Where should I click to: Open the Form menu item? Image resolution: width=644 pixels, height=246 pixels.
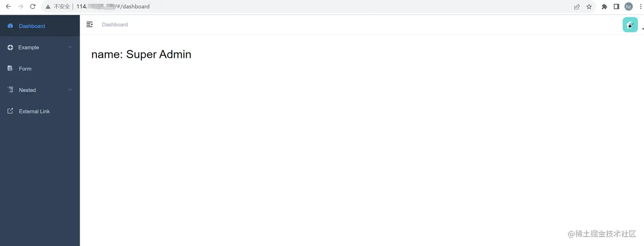pos(40,69)
